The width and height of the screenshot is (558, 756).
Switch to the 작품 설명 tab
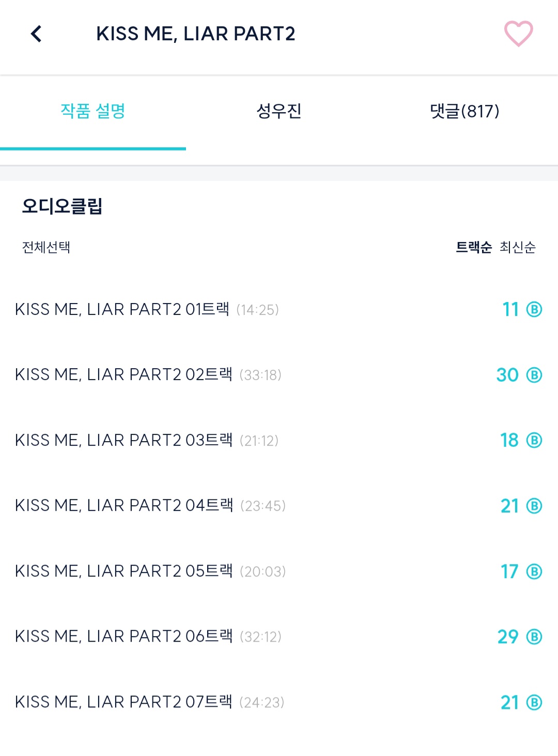point(93,111)
